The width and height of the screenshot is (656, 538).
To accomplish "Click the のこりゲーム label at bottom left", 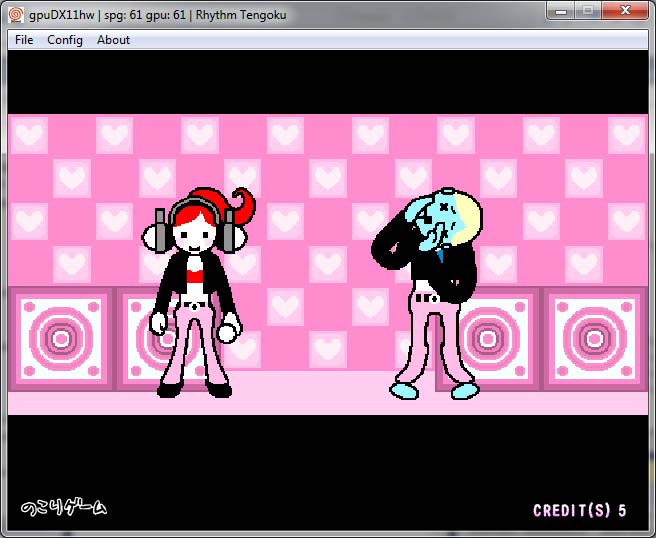I will 63,508.
